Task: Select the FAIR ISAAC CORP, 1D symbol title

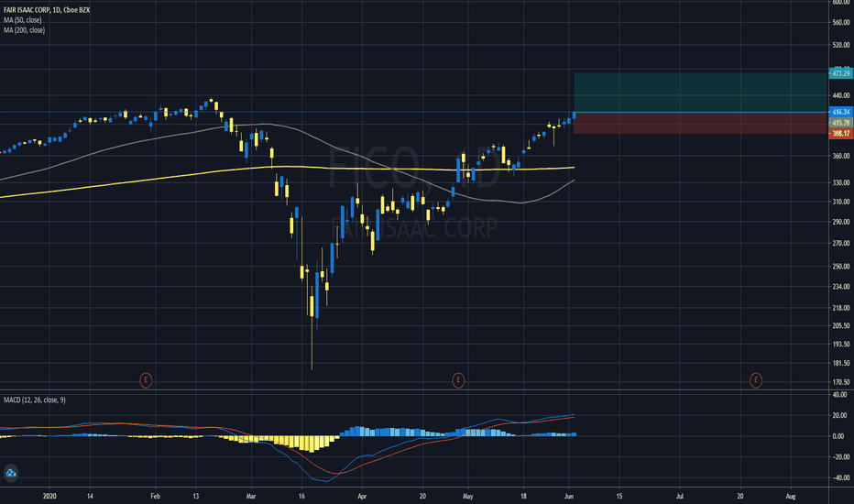Action: point(47,10)
